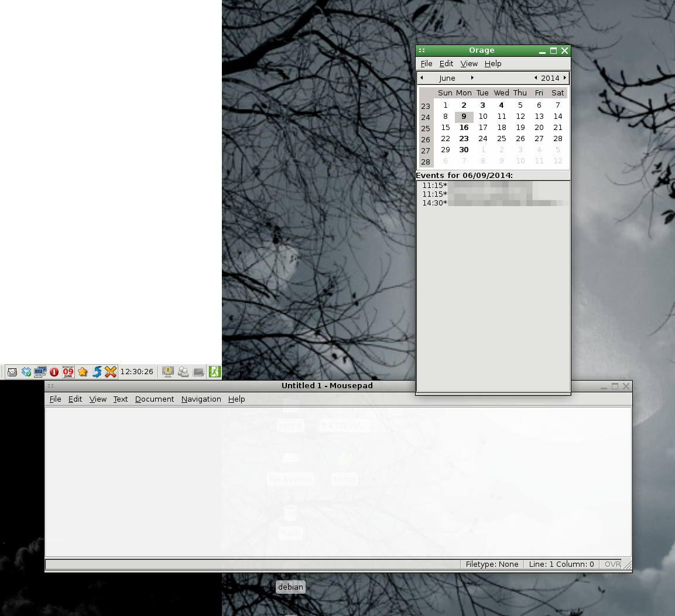The height and width of the screenshot is (616, 675).
Task: Go back one year from 2014
Action: (536, 78)
